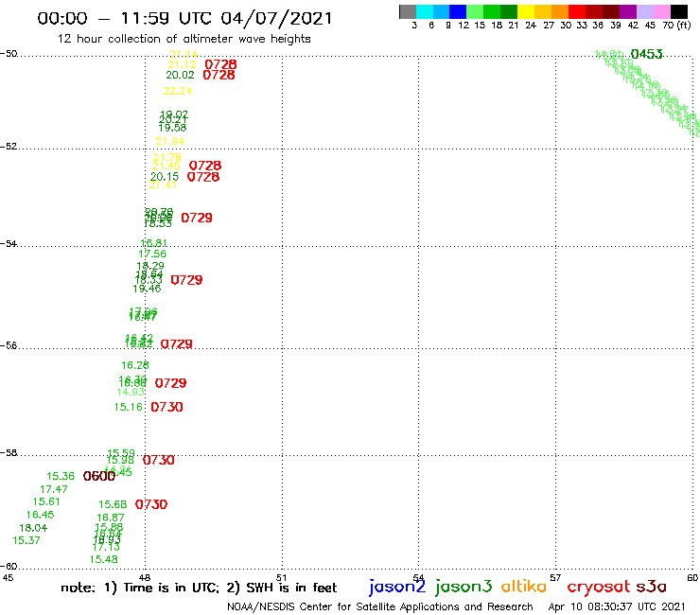Click the '15.16' wave height value
This screenshot has width=700, height=615.
pyautogui.click(x=129, y=407)
